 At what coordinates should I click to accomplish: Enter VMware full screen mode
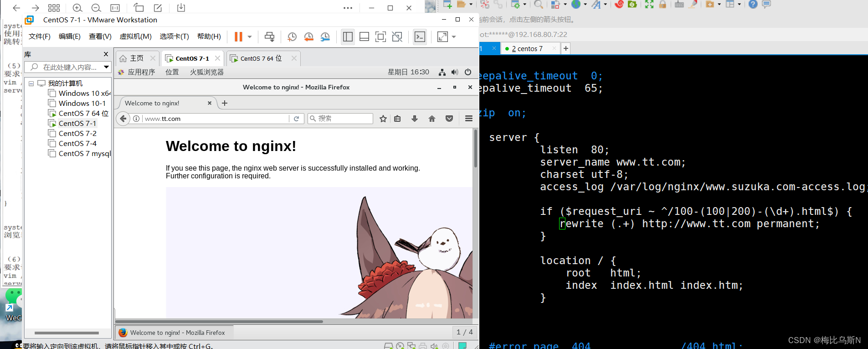click(x=380, y=36)
